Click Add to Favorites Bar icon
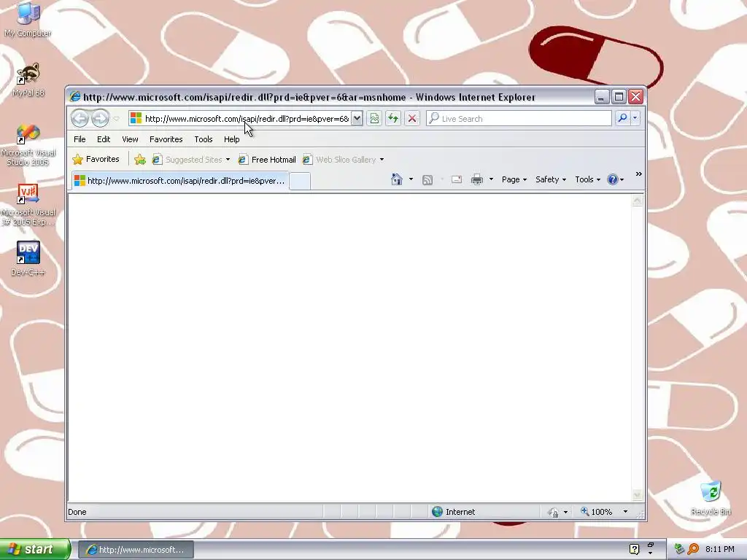The height and width of the screenshot is (560, 747). point(139,160)
